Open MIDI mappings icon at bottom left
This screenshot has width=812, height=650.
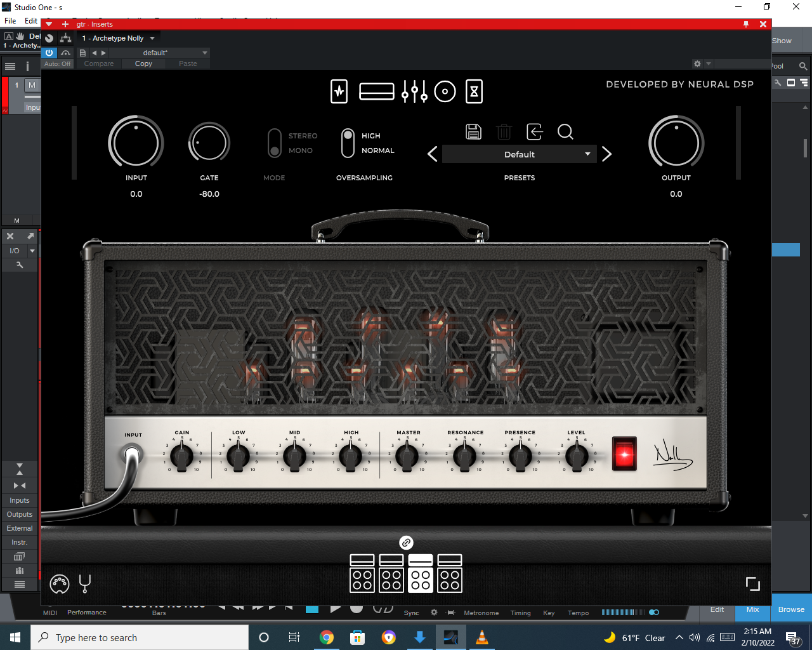click(59, 583)
